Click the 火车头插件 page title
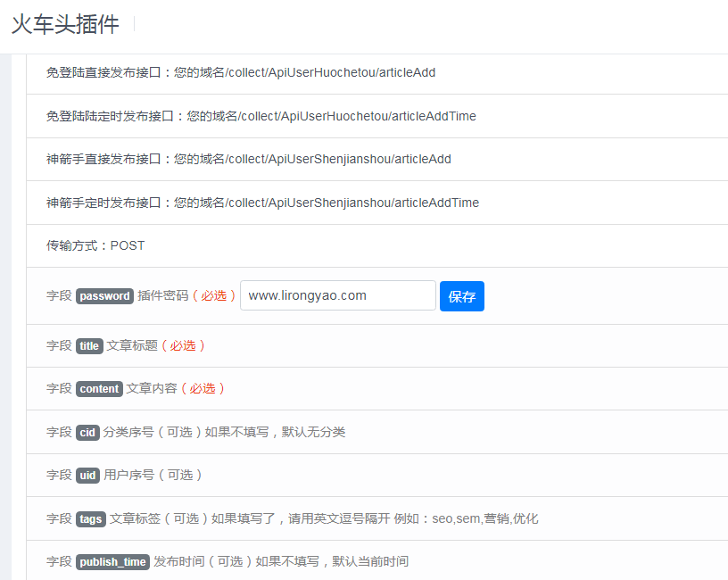Image resolution: width=728 pixels, height=580 pixels. point(65,24)
